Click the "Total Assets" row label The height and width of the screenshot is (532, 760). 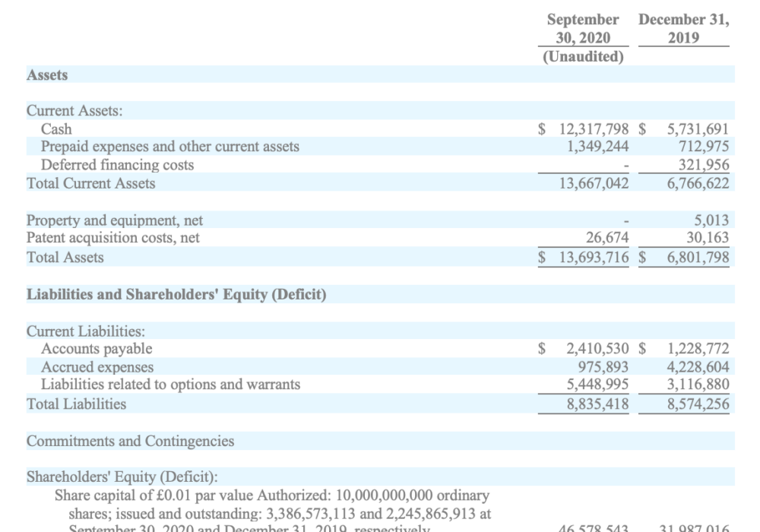65,258
